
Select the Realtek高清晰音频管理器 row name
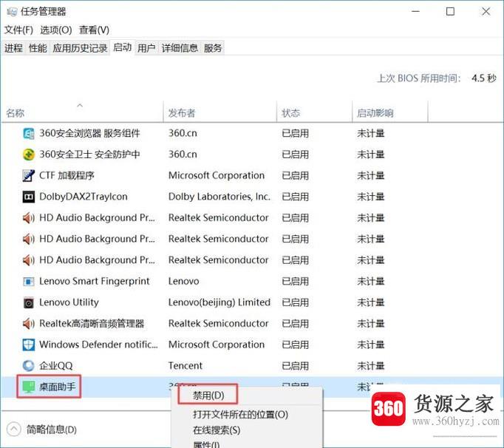(x=92, y=324)
